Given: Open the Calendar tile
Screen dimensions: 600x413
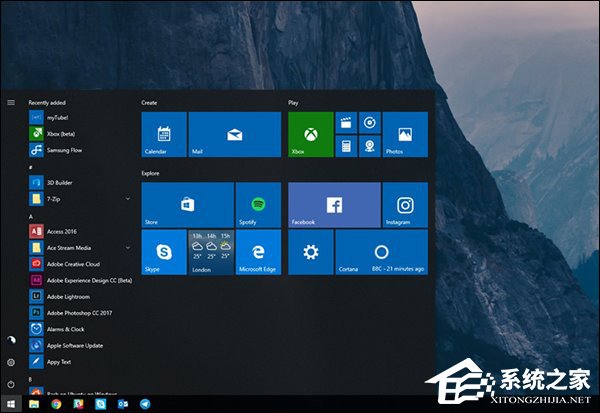Looking at the screenshot, I should (x=164, y=134).
